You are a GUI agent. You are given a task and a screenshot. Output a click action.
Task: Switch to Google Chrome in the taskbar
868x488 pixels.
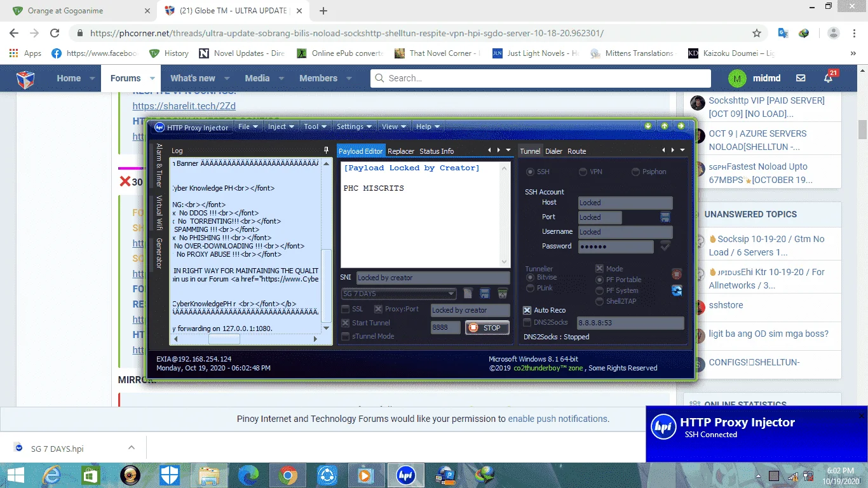click(x=287, y=475)
